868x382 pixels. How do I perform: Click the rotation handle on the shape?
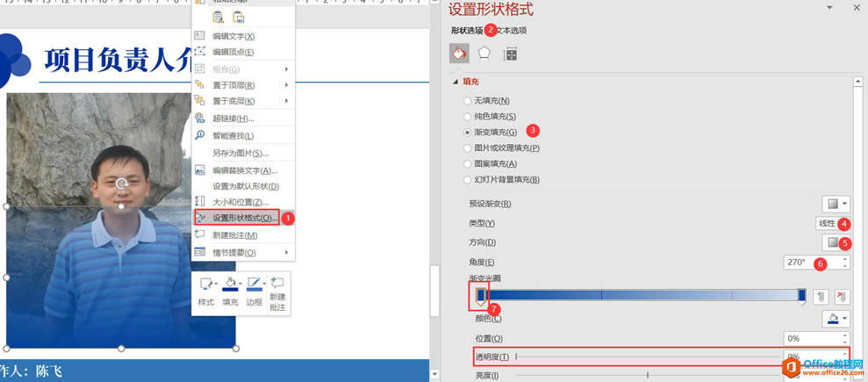coord(122,184)
